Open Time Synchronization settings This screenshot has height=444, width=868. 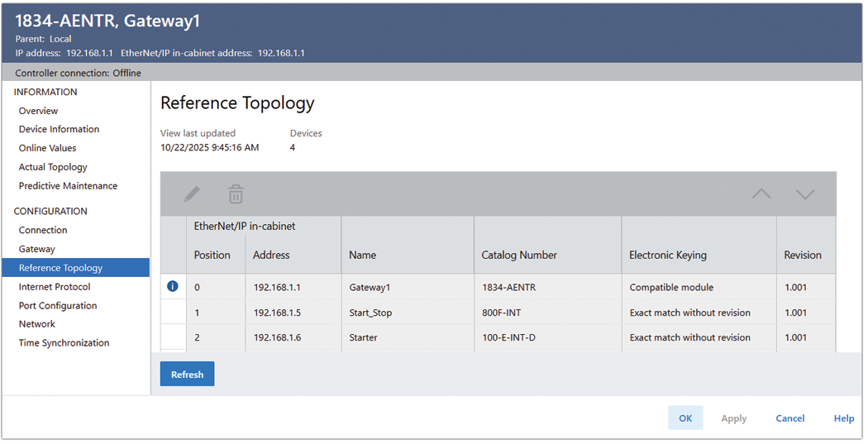(x=64, y=342)
